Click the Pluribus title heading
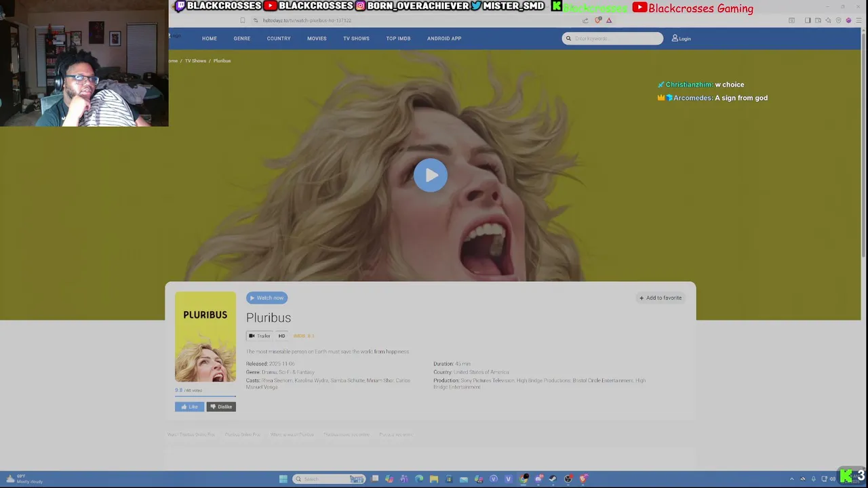Image resolution: width=868 pixels, height=488 pixels. [x=269, y=317]
